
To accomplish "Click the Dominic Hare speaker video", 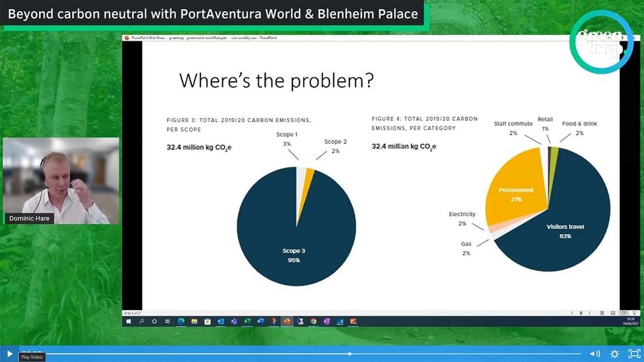I will (x=61, y=181).
